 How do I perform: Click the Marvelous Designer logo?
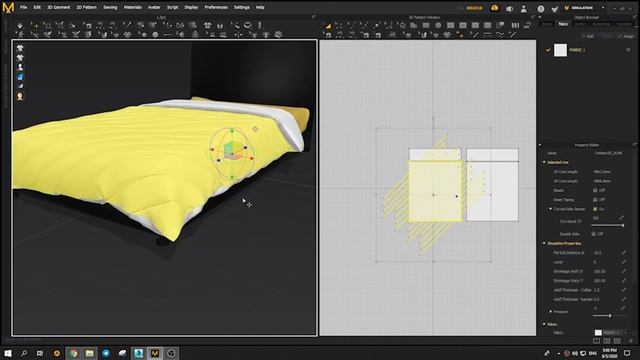(x=8, y=7)
